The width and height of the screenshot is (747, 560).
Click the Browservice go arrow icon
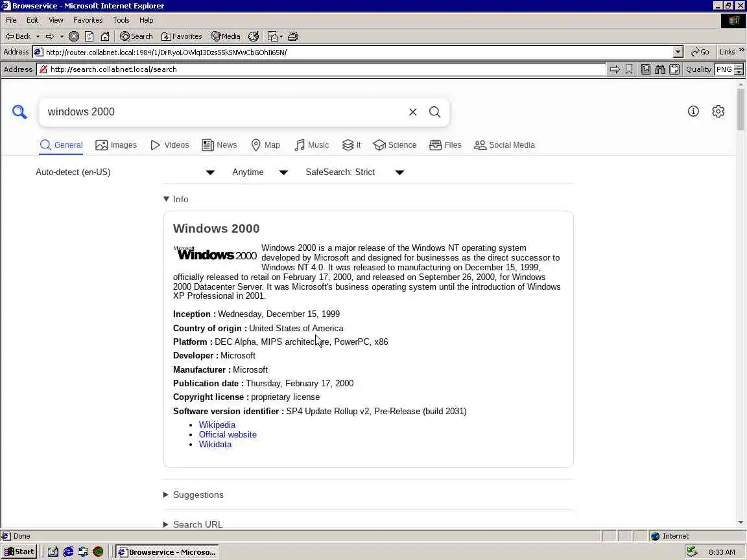(615, 69)
